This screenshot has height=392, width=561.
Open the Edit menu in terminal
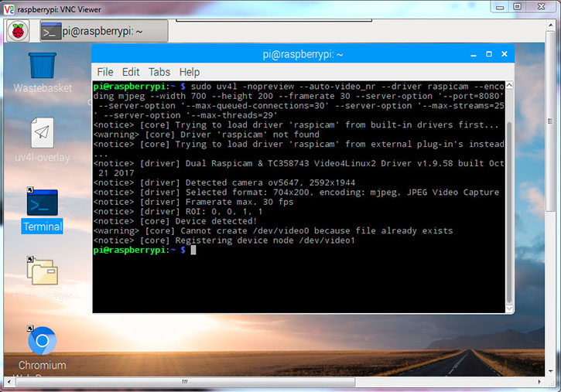point(131,72)
